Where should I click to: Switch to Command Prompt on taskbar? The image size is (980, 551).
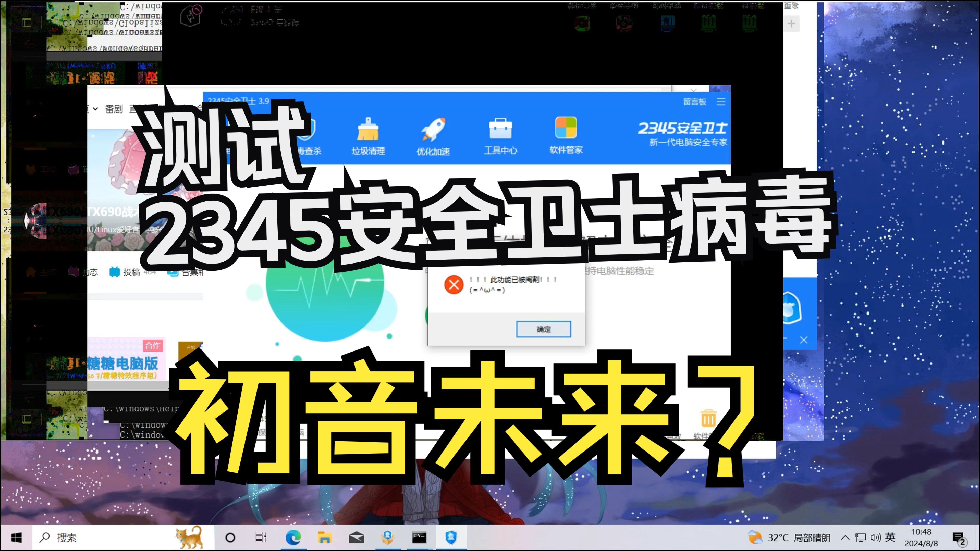click(x=419, y=537)
